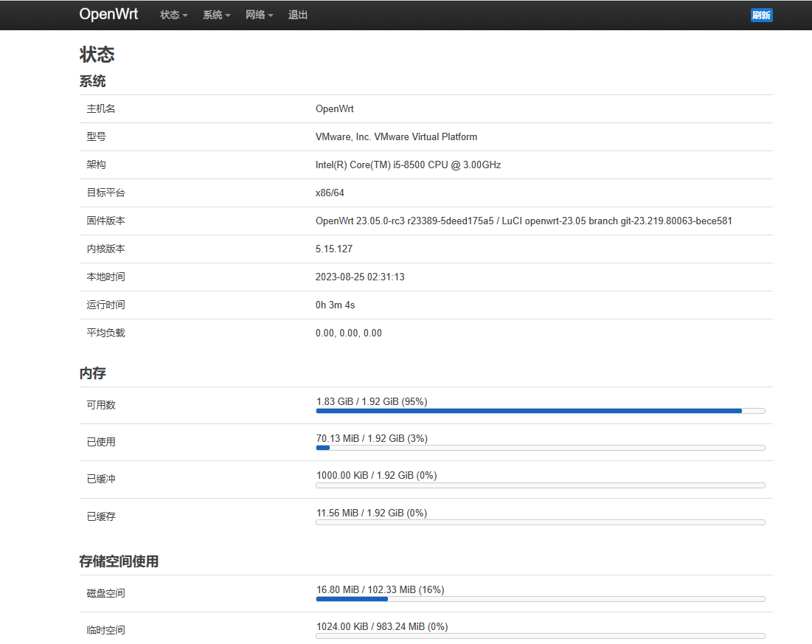Screen dimensions: 812x644
Task: Open the OpenWrt brand link
Action: [x=108, y=14]
